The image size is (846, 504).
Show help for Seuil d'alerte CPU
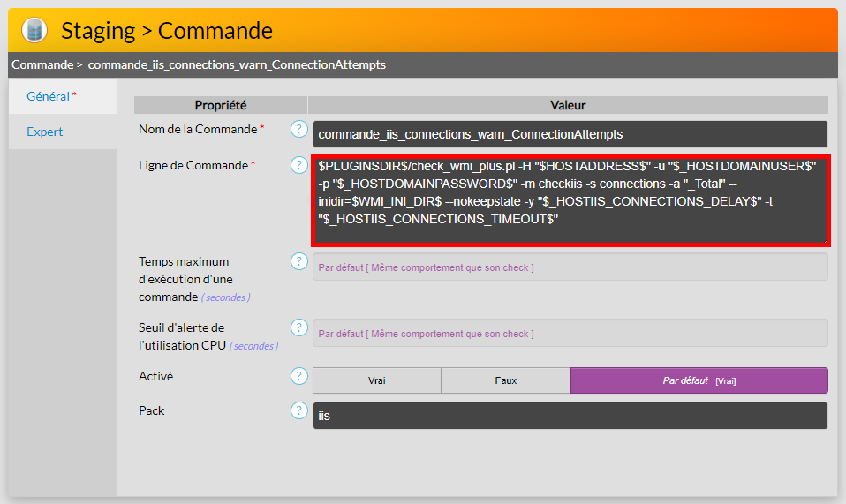click(299, 328)
